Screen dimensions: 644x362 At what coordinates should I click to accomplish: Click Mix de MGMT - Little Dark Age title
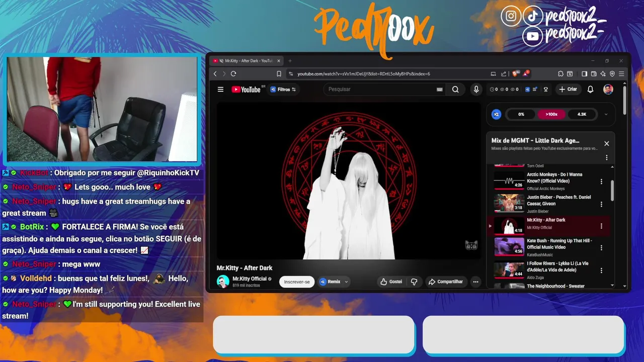point(535,141)
